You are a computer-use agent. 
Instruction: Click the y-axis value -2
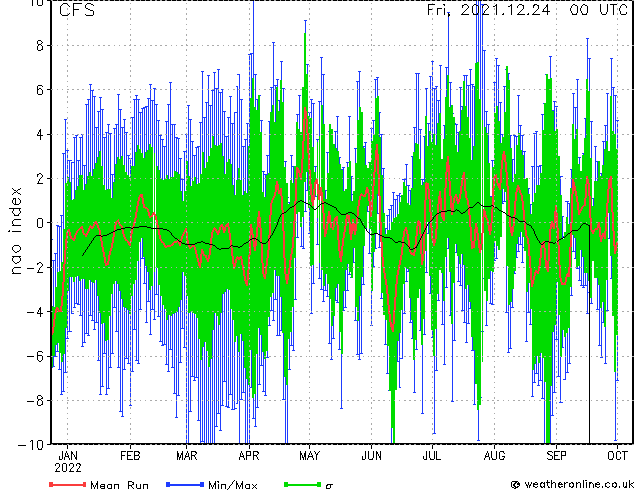tap(35, 267)
